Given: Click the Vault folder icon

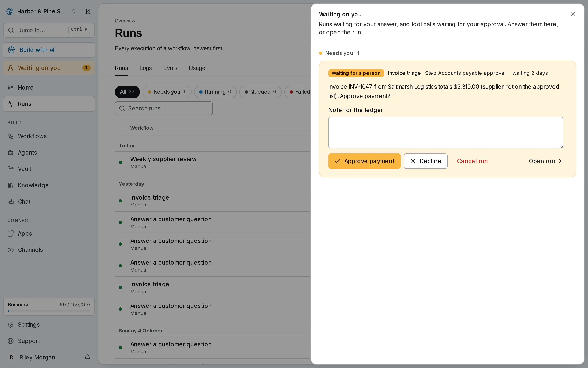Looking at the screenshot, I should tap(11, 169).
